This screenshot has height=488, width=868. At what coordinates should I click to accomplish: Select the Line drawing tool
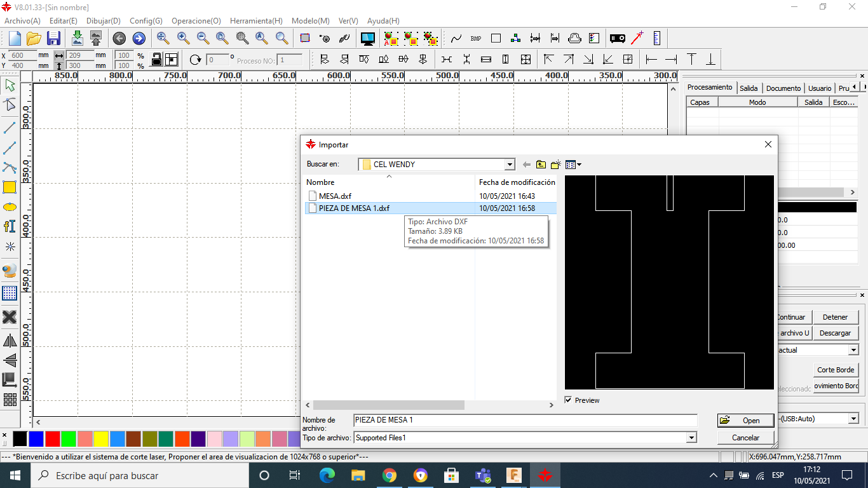click(10, 128)
